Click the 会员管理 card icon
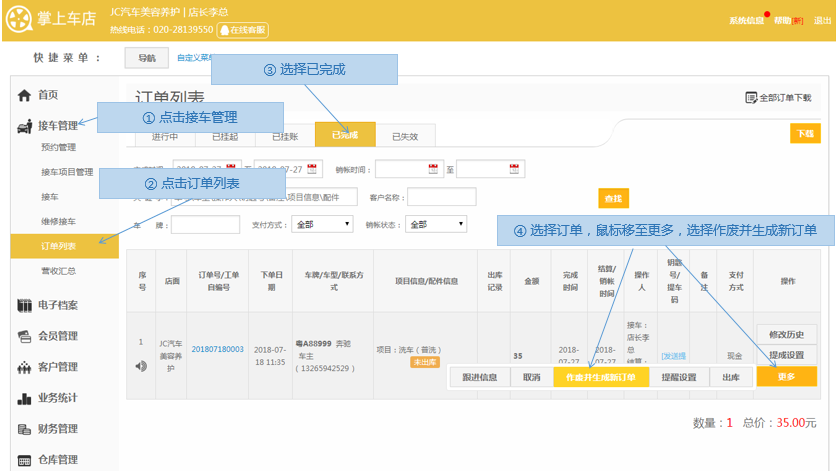836x471 pixels. [x=24, y=336]
